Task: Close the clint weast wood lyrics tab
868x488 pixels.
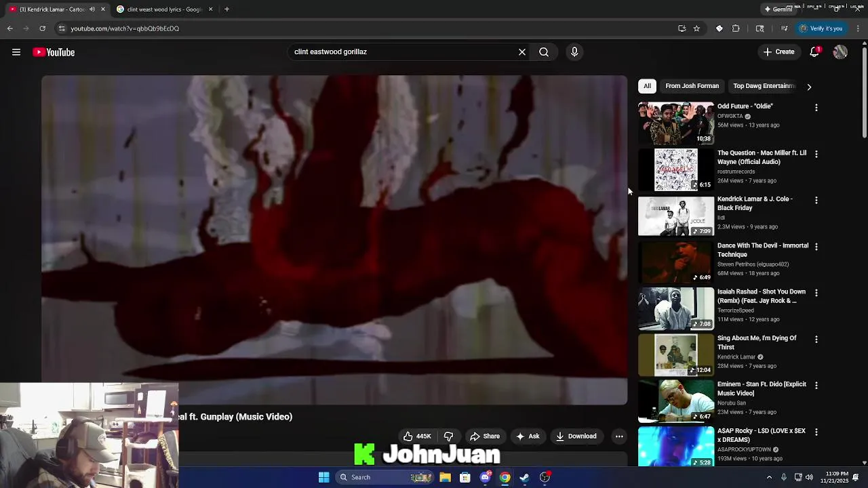Action: [210, 9]
